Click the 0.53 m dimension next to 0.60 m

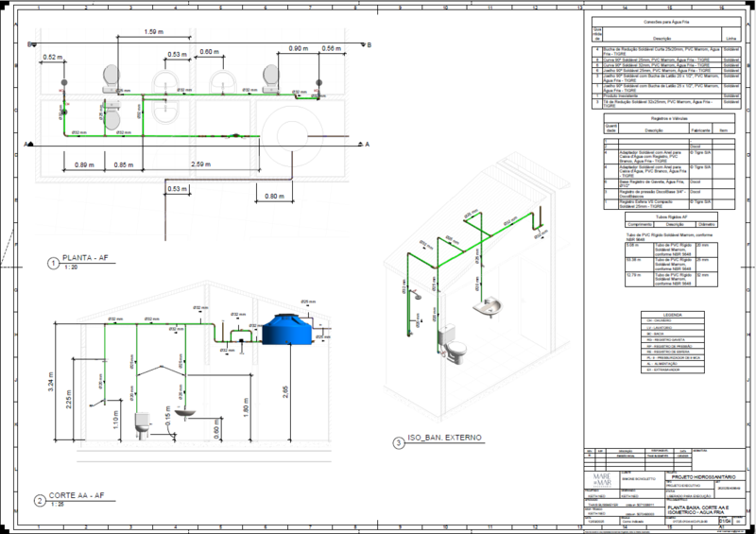178,55
